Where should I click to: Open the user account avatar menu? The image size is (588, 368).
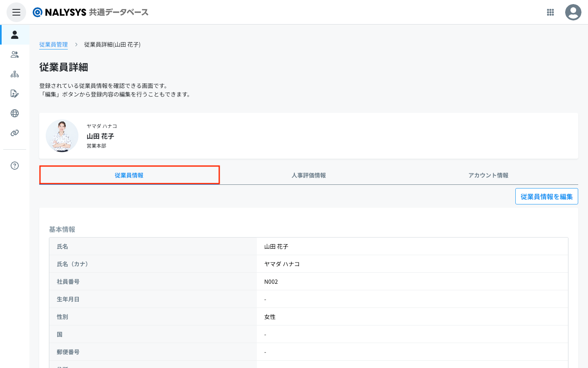point(573,12)
